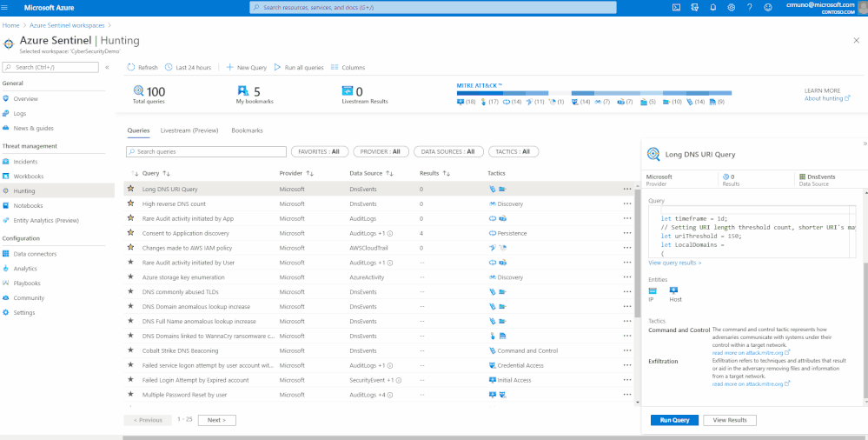Toggle favorite star for Rare Audit activity by App
Screen dimensions: 868x440
[130, 217]
